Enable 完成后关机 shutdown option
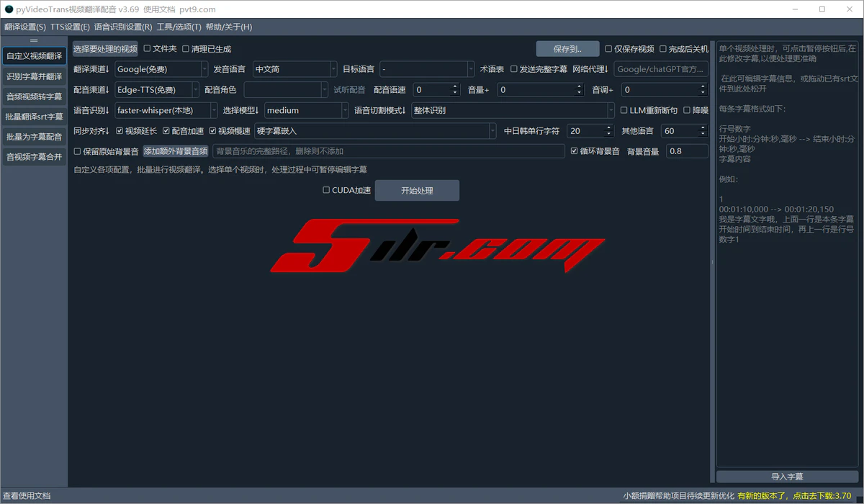The width and height of the screenshot is (864, 504). pos(684,49)
